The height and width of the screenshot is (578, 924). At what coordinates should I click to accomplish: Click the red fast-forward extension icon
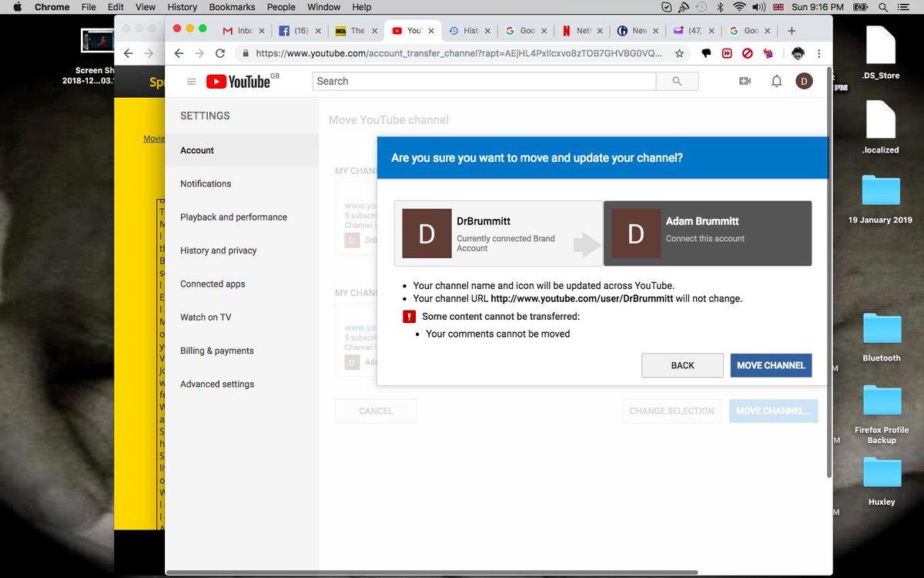click(x=726, y=54)
